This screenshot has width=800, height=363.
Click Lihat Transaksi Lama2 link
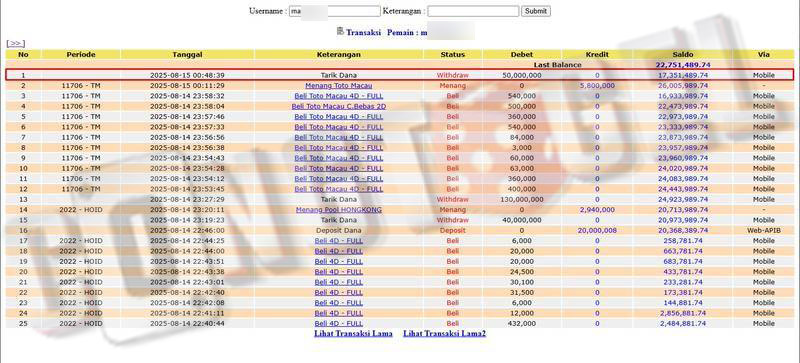444,333
